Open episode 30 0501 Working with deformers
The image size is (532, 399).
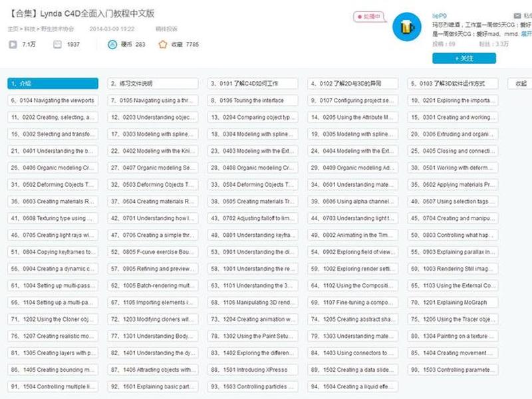[x=453, y=168]
